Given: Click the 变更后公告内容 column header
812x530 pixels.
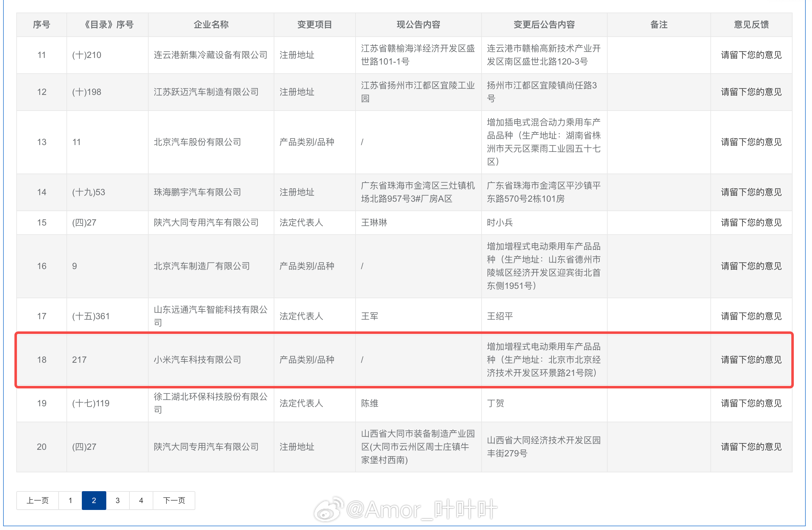Looking at the screenshot, I should coord(544,24).
